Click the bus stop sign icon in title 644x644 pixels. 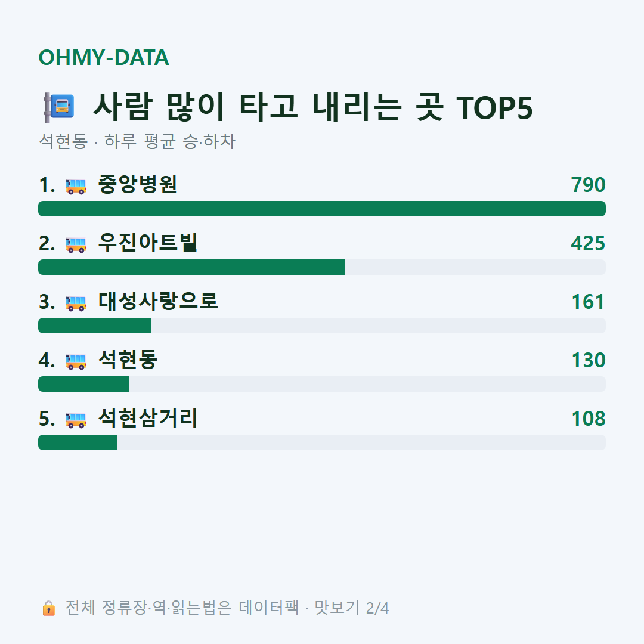pos(60,107)
